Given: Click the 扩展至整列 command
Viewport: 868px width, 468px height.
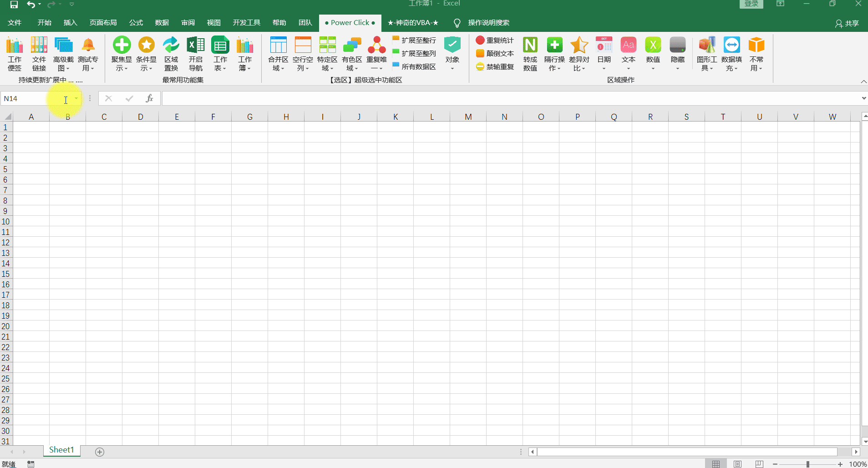Looking at the screenshot, I should pyautogui.click(x=414, y=53).
